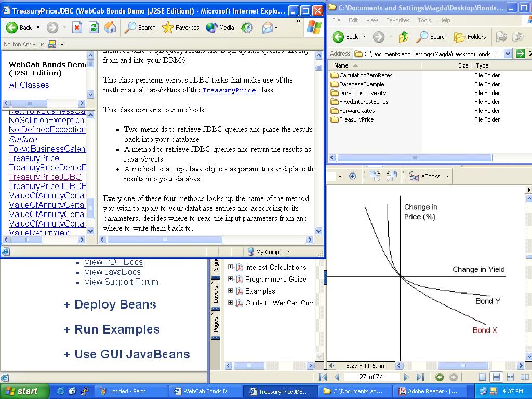
Task: Expand the Guide to WebCab Com bookmark
Action: [x=230, y=303]
